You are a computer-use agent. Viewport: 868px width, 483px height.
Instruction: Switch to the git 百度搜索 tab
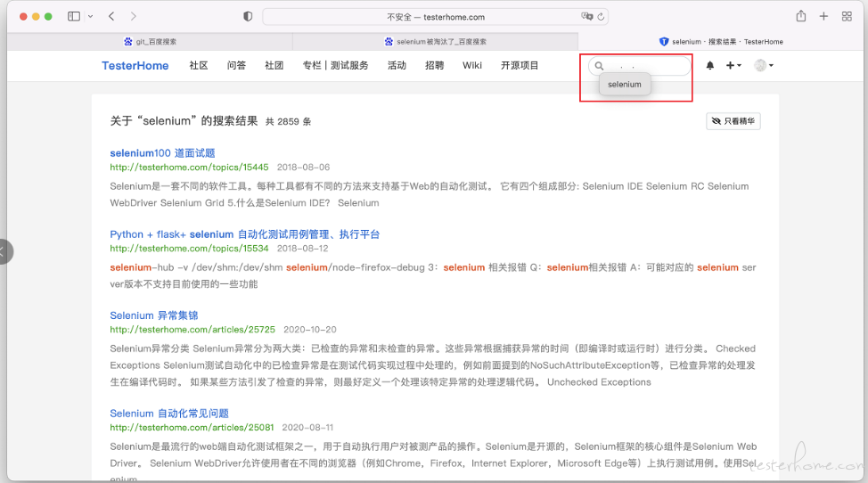pyautogui.click(x=150, y=42)
